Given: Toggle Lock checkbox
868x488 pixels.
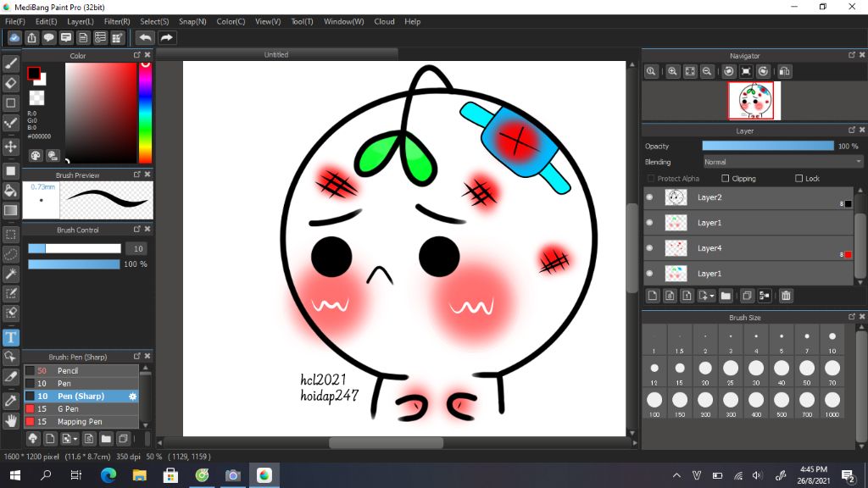Looking at the screenshot, I should [x=798, y=178].
